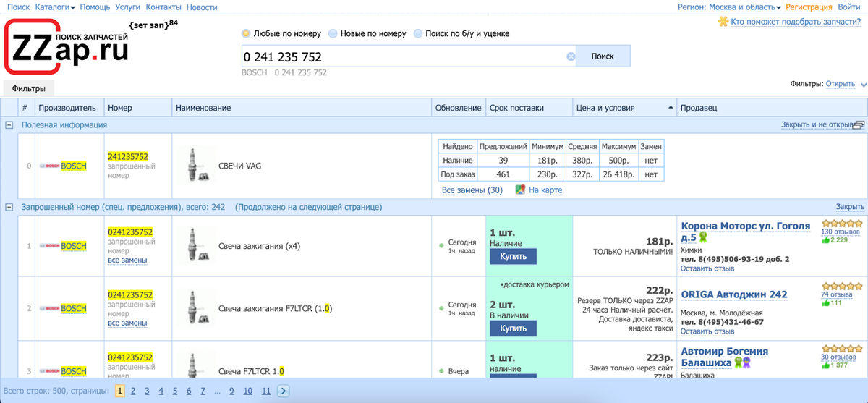Select the Фильтры tab
Image resolution: width=868 pixels, height=403 pixels.
29,88
